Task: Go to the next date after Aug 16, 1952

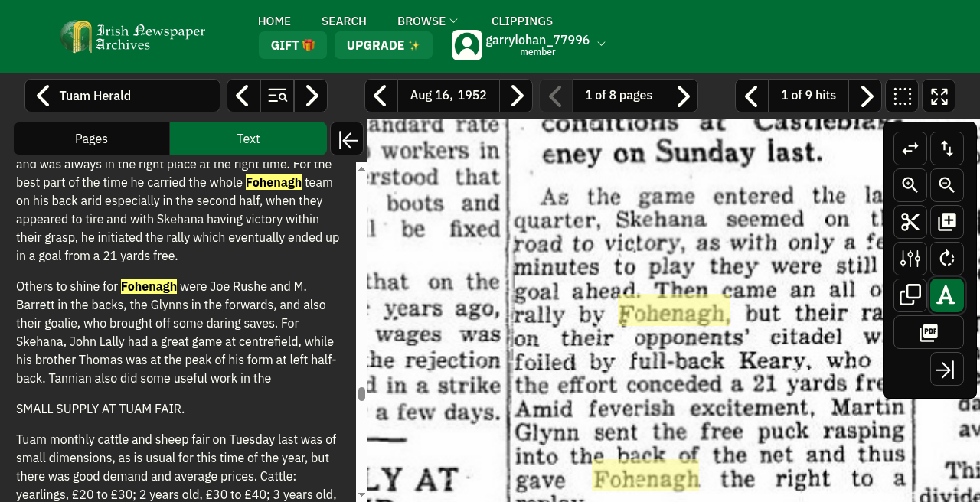Action: tap(516, 96)
